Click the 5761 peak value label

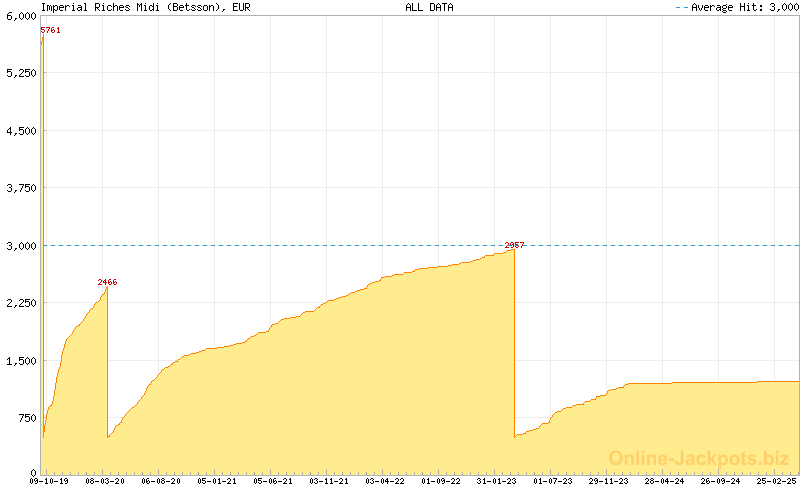point(51,31)
